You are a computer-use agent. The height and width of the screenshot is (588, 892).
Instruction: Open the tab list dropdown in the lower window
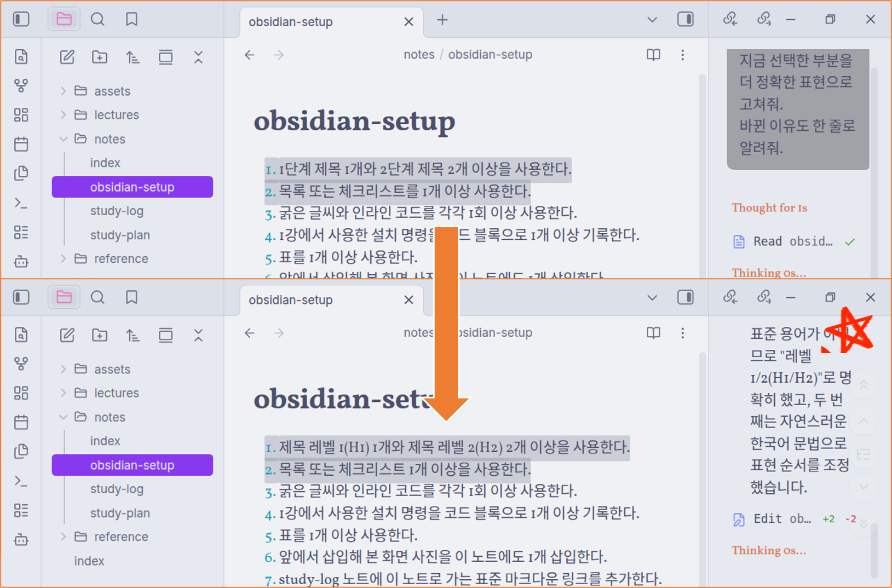652,298
